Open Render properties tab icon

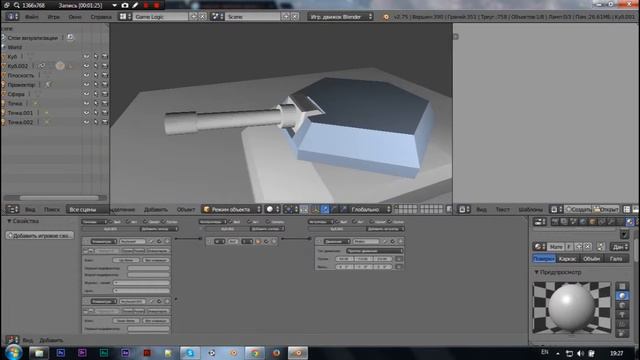click(555, 222)
